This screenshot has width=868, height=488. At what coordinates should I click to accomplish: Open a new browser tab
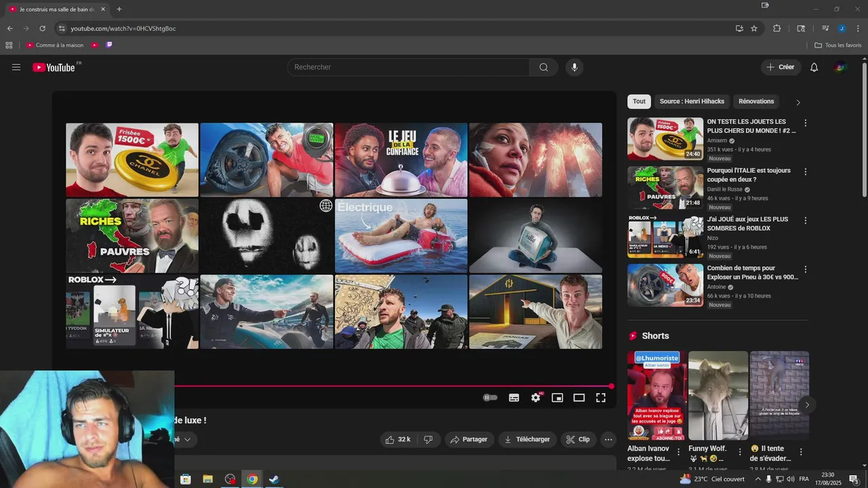[119, 9]
